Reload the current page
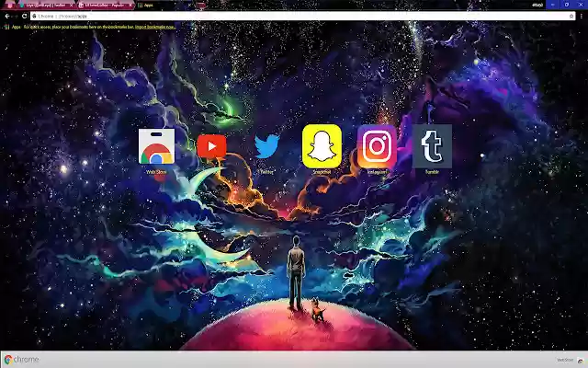588x368 pixels. (x=25, y=17)
